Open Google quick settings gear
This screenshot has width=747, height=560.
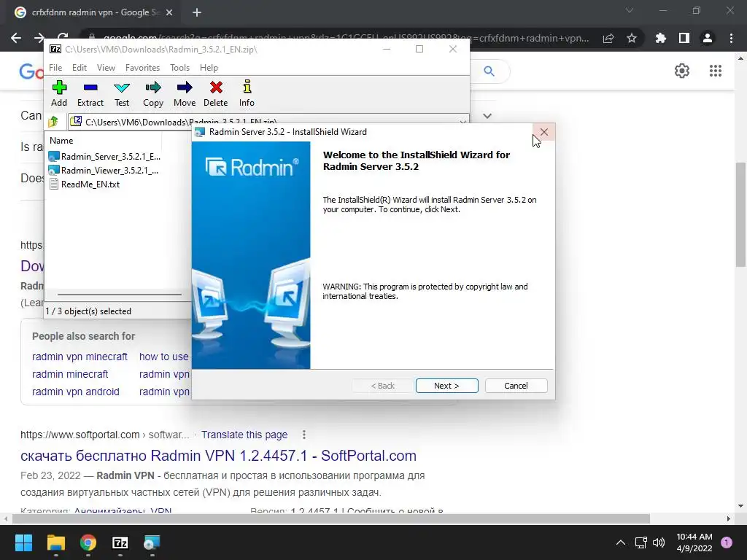point(682,71)
